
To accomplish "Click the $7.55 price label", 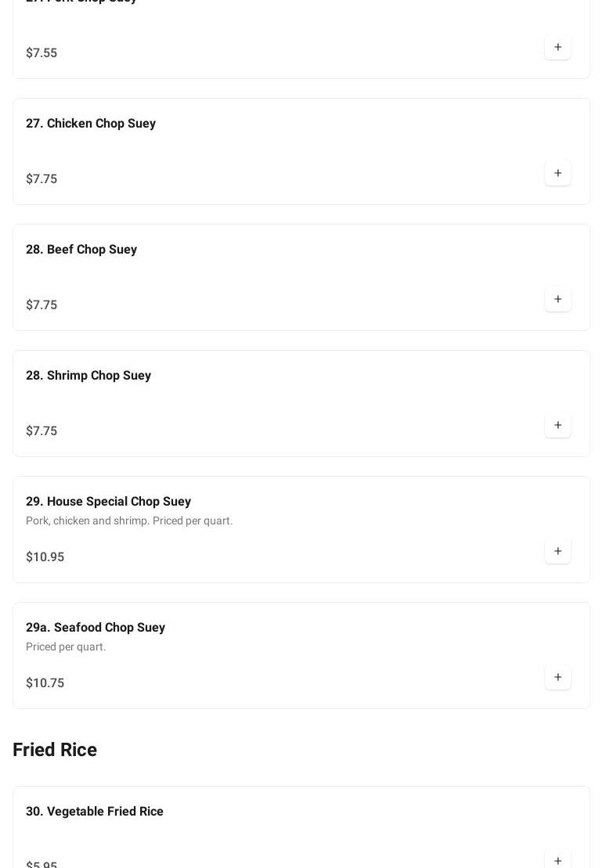I will click(42, 53).
